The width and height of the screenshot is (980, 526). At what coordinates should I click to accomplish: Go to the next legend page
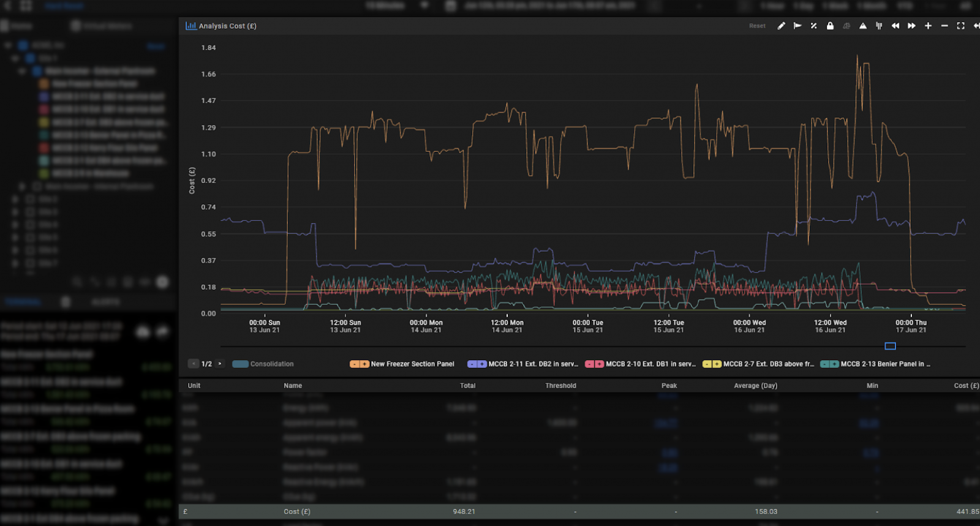click(x=220, y=364)
